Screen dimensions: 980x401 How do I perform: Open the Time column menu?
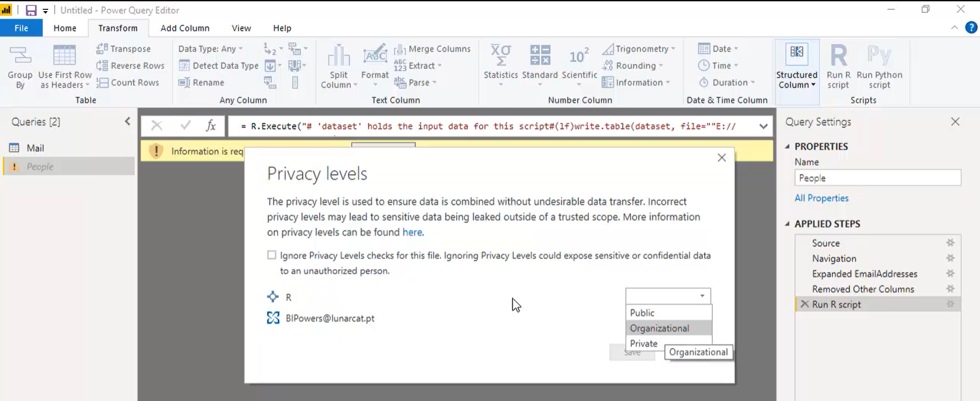coord(718,66)
